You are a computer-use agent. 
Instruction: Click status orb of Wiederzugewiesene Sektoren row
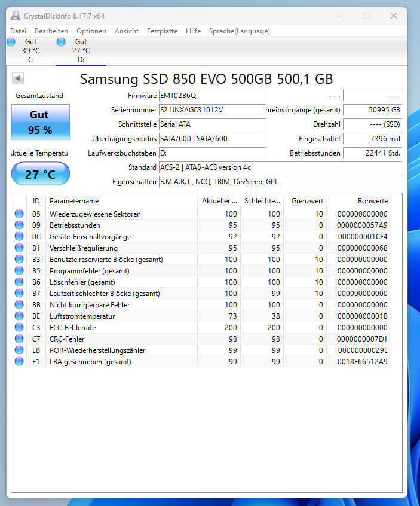tap(19, 214)
